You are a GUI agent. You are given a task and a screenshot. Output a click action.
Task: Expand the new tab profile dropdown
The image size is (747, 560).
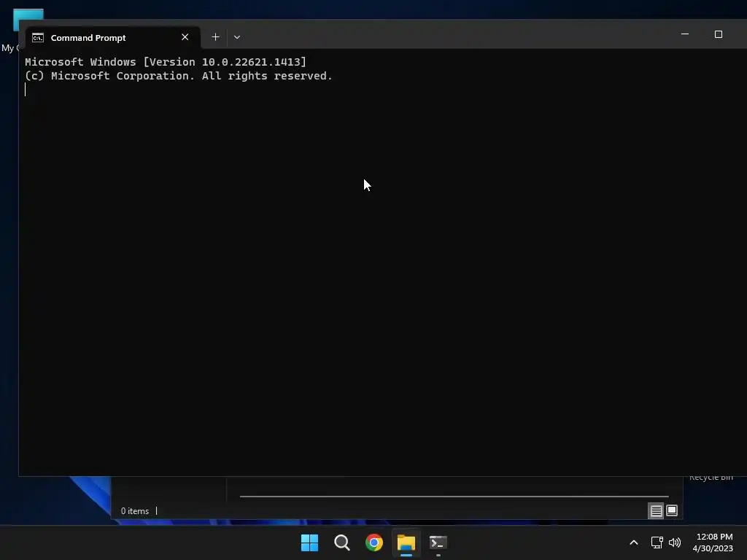pos(237,37)
